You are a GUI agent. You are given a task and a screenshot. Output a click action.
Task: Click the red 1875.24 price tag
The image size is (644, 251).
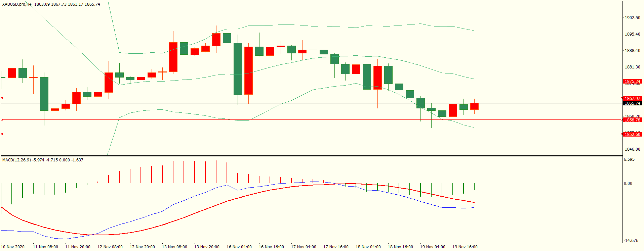click(x=632, y=82)
